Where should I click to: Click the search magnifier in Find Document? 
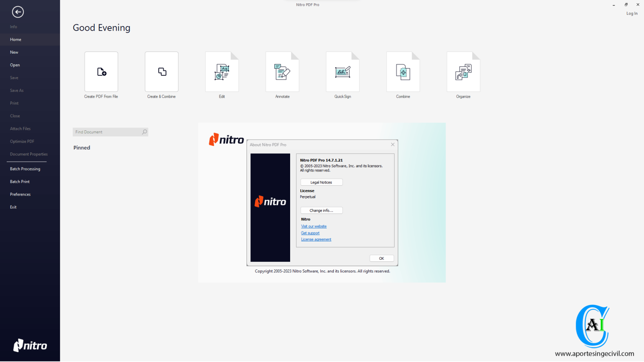[x=144, y=132]
